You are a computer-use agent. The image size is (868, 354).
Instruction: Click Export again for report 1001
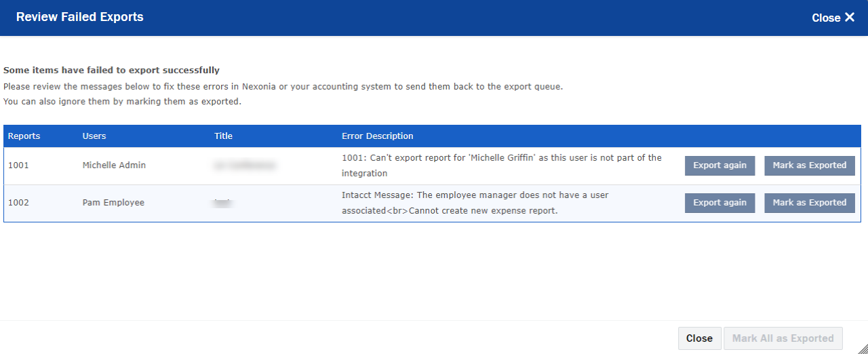pos(719,165)
